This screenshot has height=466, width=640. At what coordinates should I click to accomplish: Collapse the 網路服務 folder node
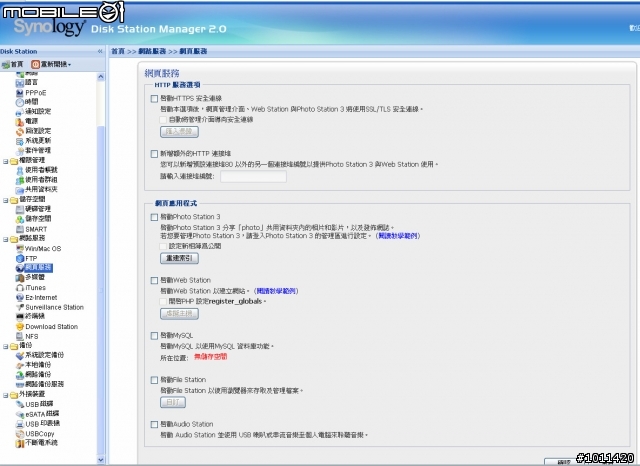click(x=5, y=240)
